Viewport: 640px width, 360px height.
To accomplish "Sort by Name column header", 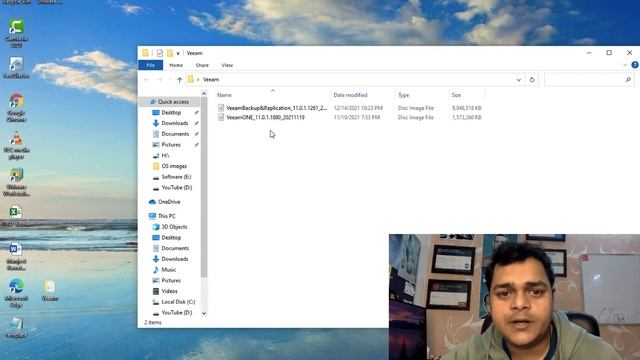I will point(224,95).
